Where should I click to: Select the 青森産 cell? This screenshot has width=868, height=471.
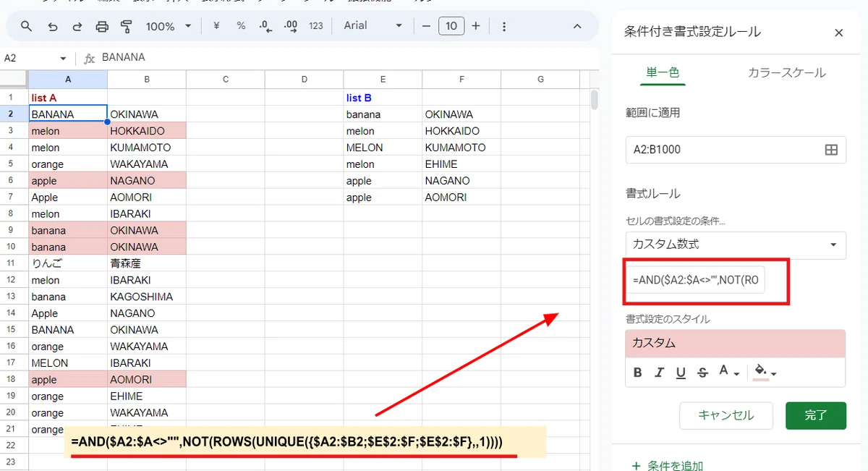(147, 264)
